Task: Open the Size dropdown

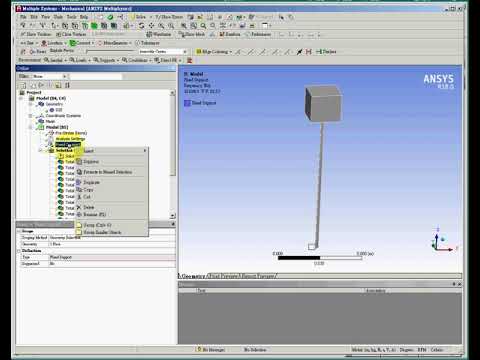Action: (28, 43)
